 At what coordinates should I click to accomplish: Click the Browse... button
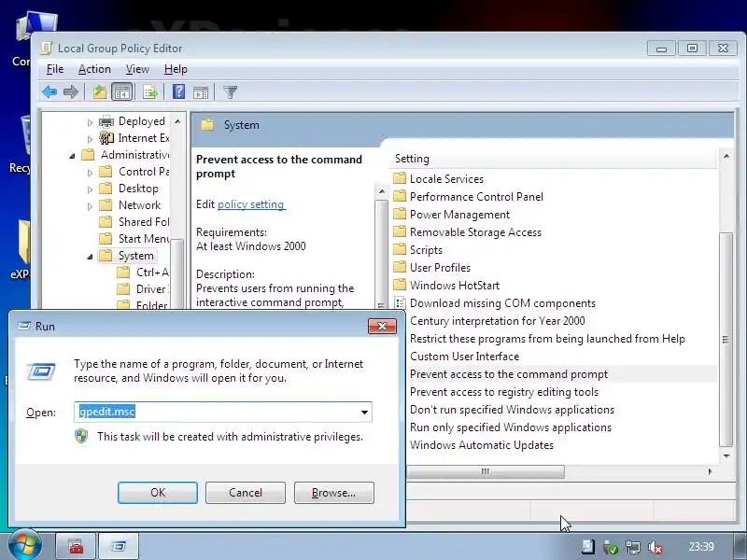334,493
